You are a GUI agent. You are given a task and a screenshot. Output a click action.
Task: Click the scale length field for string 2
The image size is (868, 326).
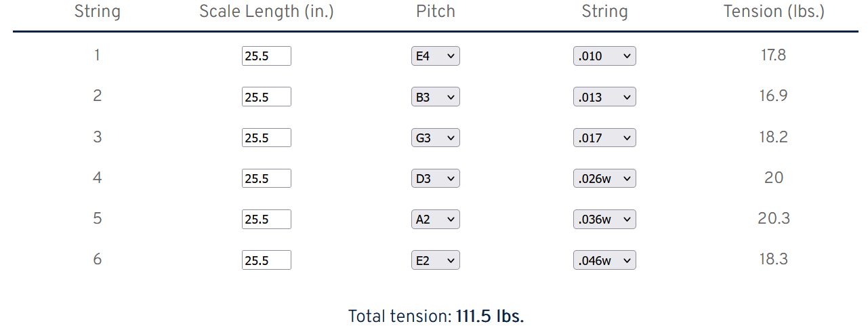266,97
